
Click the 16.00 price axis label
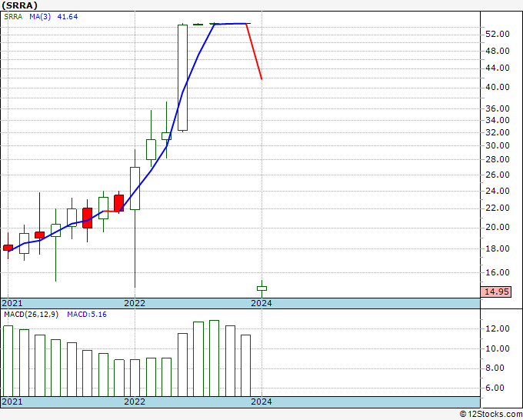[498, 272]
